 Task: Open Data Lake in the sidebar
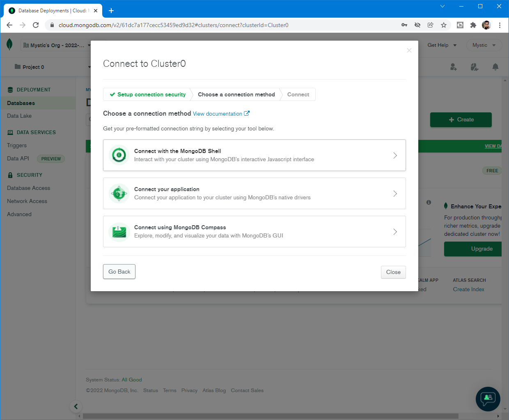click(x=19, y=116)
